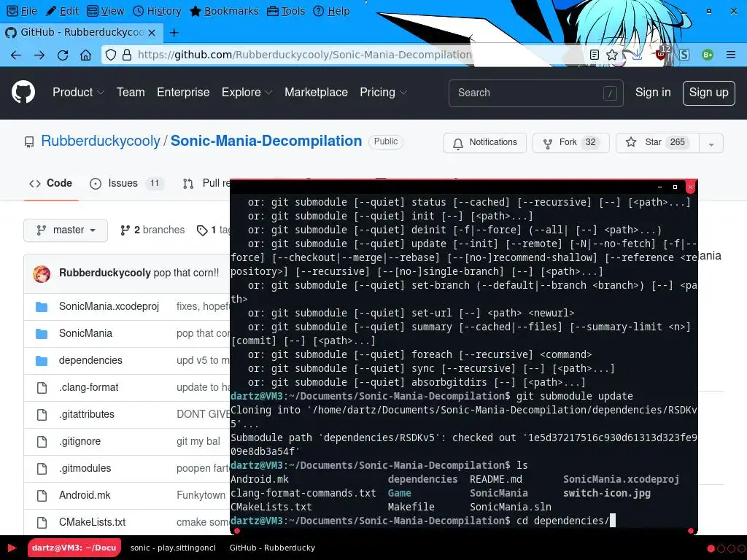The image size is (747, 560).
Task: Click the slash shortcut icon in search box
Action: [610, 93]
